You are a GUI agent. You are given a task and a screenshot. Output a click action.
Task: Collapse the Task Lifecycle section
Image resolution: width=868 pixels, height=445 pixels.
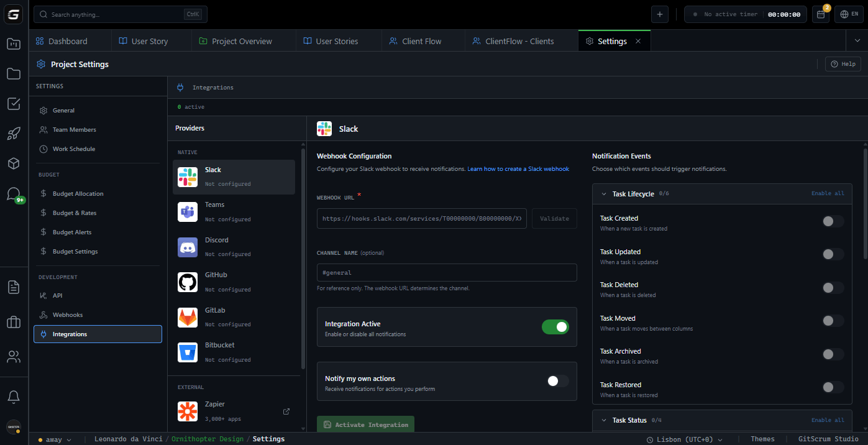(x=604, y=193)
